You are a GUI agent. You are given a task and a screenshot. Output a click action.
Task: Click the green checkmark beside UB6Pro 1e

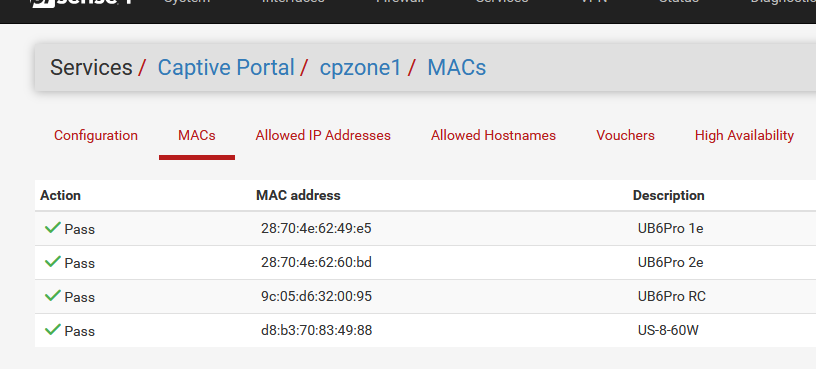point(53,227)
